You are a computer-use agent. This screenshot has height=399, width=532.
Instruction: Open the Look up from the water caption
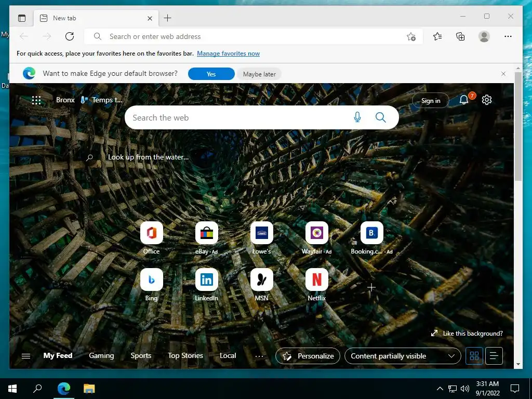pyautogui.click(x=148, y=157)
